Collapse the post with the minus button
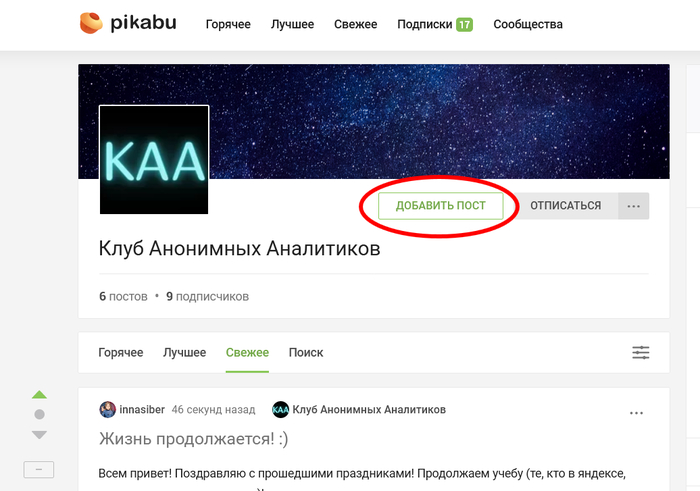 pyautogui.click(x=39, y=470)
